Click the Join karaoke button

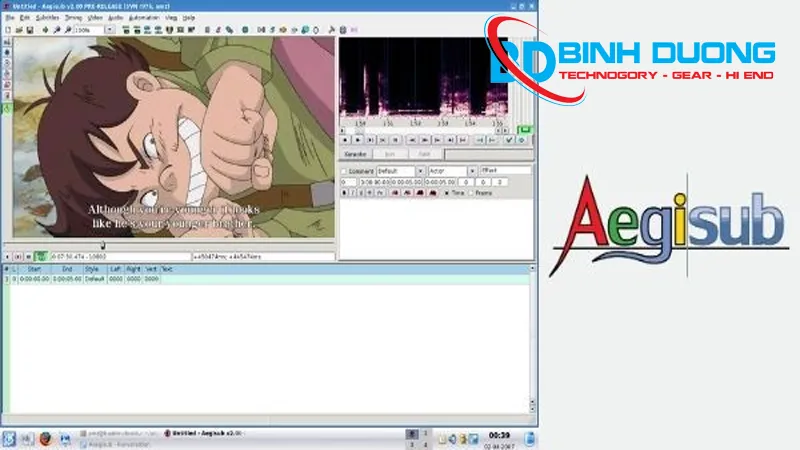[390, 154]
